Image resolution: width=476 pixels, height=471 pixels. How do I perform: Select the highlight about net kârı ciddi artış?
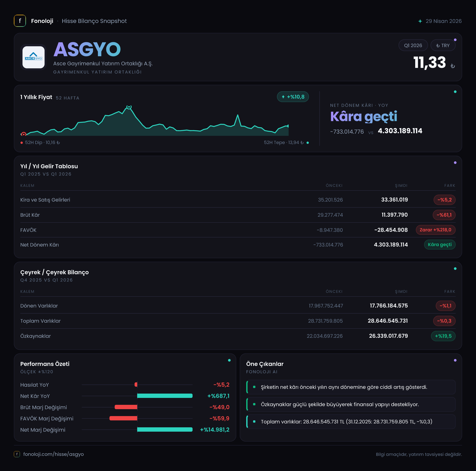[351, 387]
